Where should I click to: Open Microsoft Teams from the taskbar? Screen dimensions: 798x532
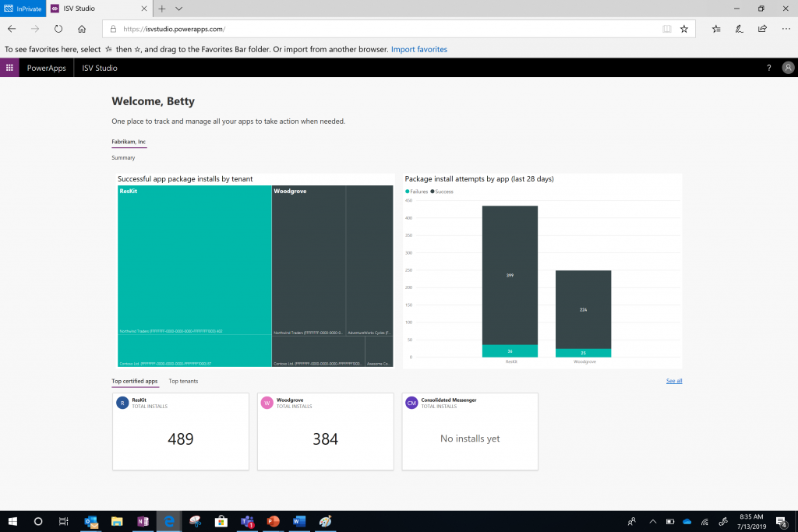247,521
